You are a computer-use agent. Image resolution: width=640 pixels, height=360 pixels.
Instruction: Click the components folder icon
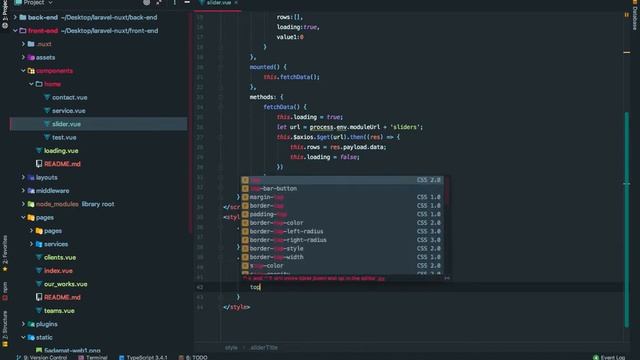pos(31,71)
